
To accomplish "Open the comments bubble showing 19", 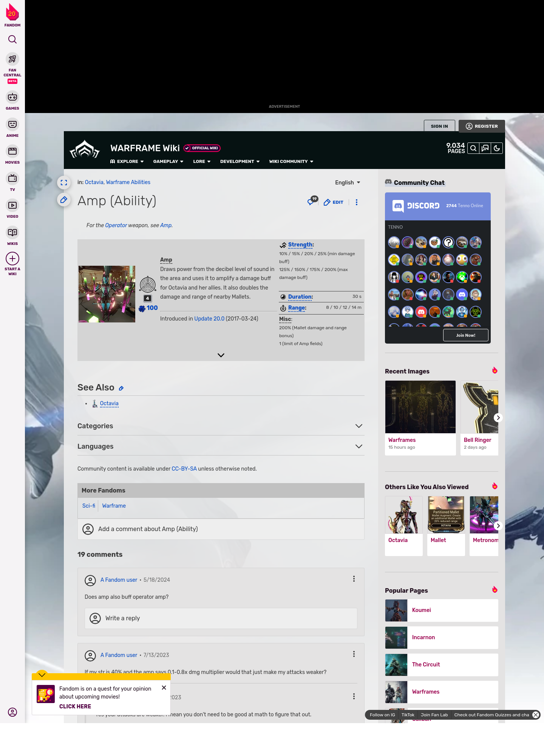I will tap(312, 201).
